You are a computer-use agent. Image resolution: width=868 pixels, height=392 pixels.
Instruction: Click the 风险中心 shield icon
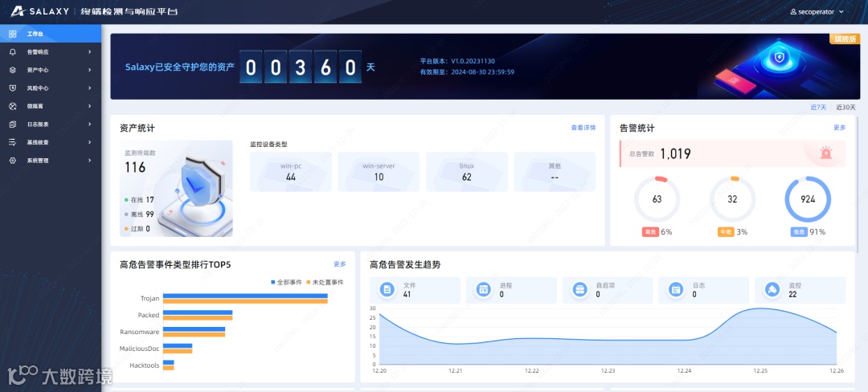(x=13, y=88)
